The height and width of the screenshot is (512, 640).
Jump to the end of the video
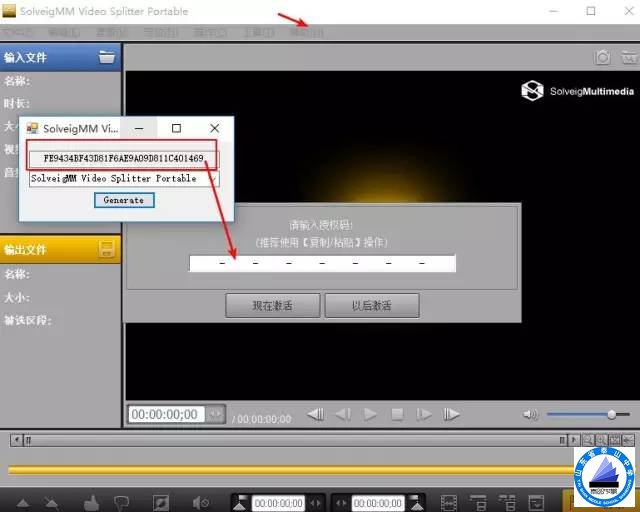pos(451,414)
